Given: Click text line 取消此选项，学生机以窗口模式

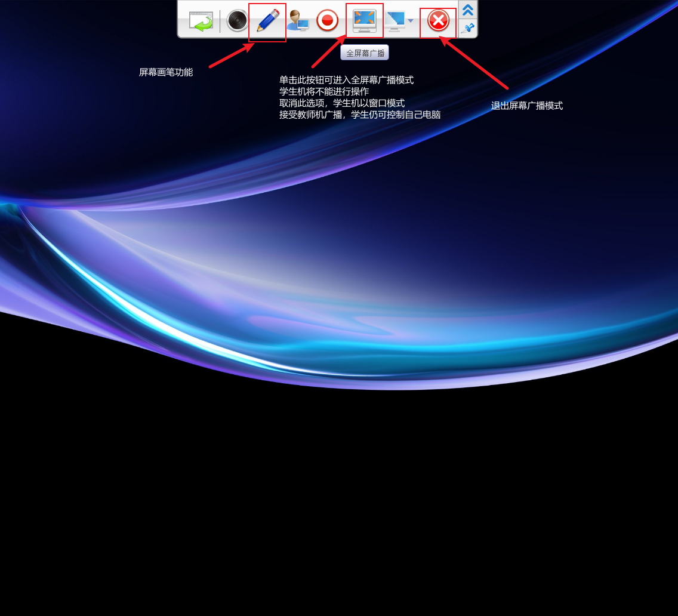Looking at the screenshot, I should coord(341,103).
